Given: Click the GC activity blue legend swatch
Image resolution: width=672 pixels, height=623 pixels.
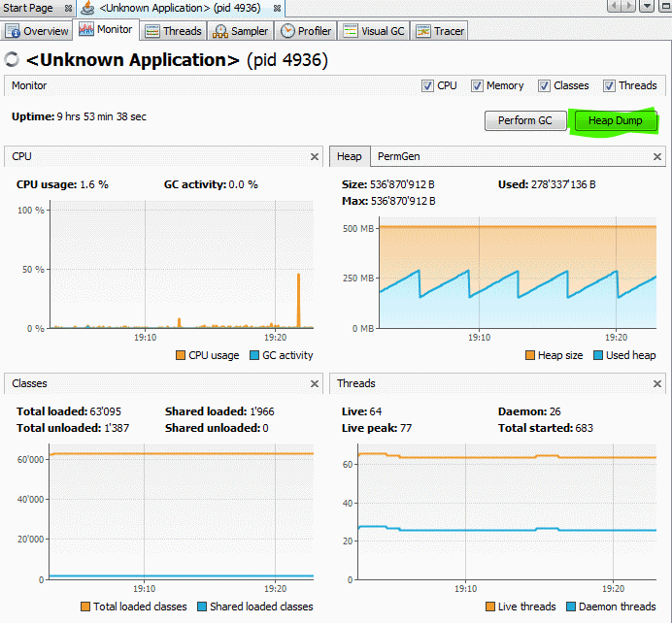Looking at the screenshot, I should [x=254, y=355].
